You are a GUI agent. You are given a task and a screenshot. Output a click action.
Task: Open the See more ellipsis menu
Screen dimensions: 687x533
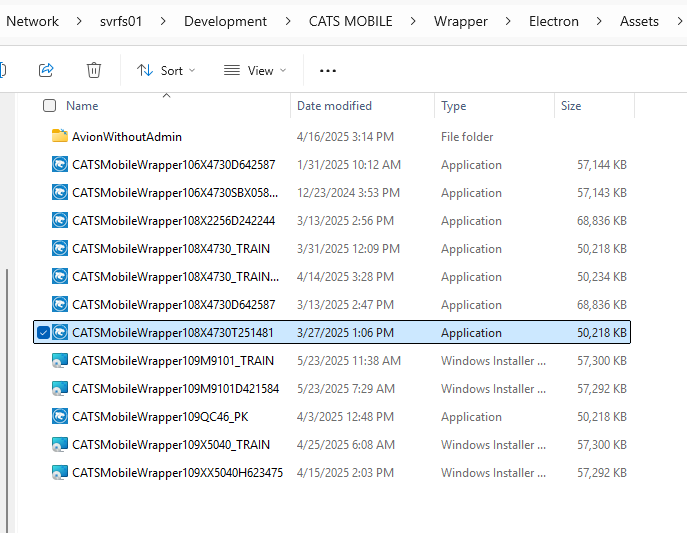tap(328, 71)
